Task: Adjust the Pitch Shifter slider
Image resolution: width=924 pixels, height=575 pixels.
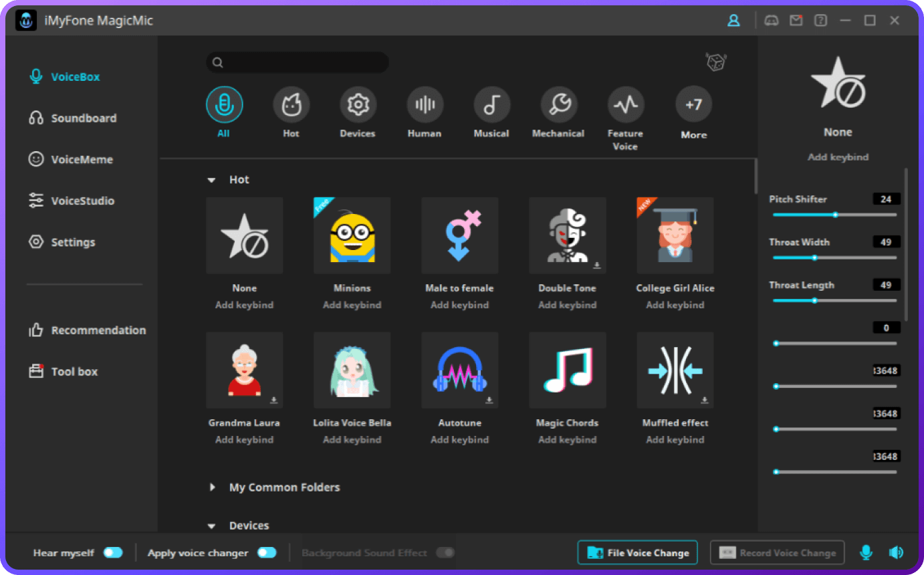Action: (x=834, y=215)
